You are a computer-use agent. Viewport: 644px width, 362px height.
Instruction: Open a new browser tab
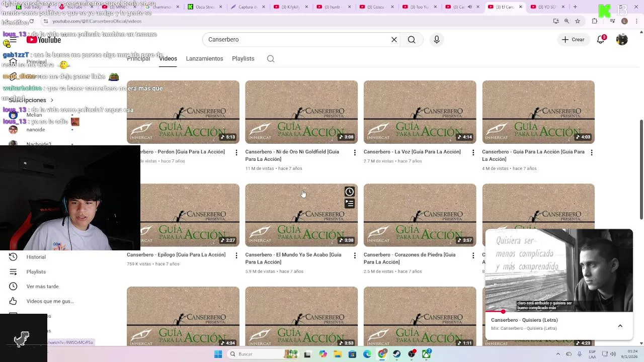tap(575, 7)
